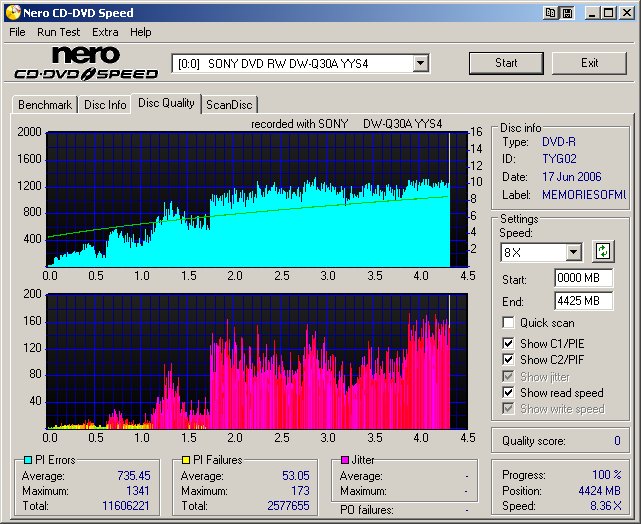Click the magenta Jitter legend swatch

coord(345,460)
